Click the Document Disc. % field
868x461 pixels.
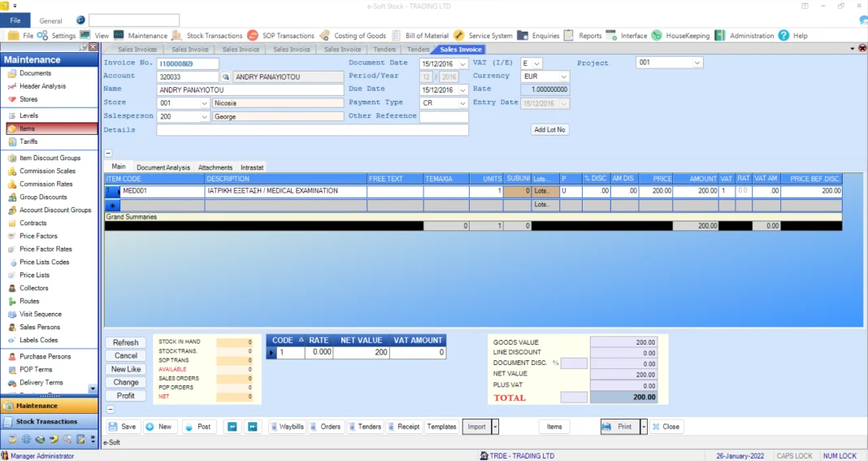[x=574, y=363]
